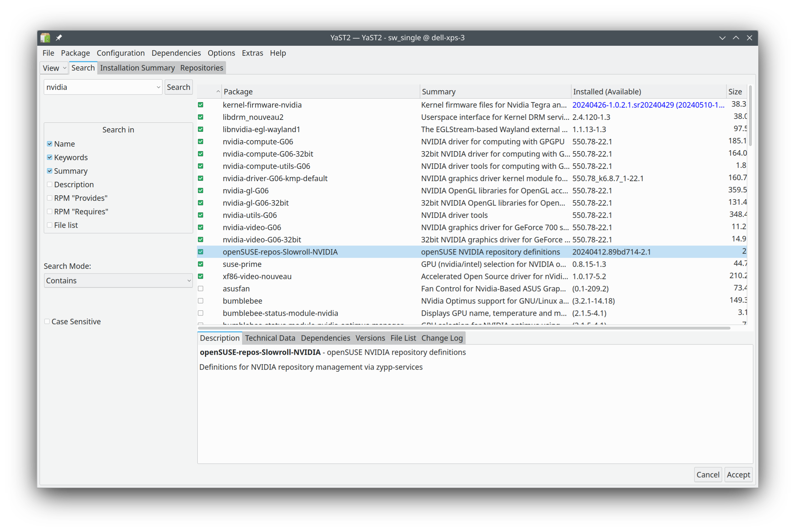Disable searching in Name
796x532 pixels.
[x=50, y=144]
